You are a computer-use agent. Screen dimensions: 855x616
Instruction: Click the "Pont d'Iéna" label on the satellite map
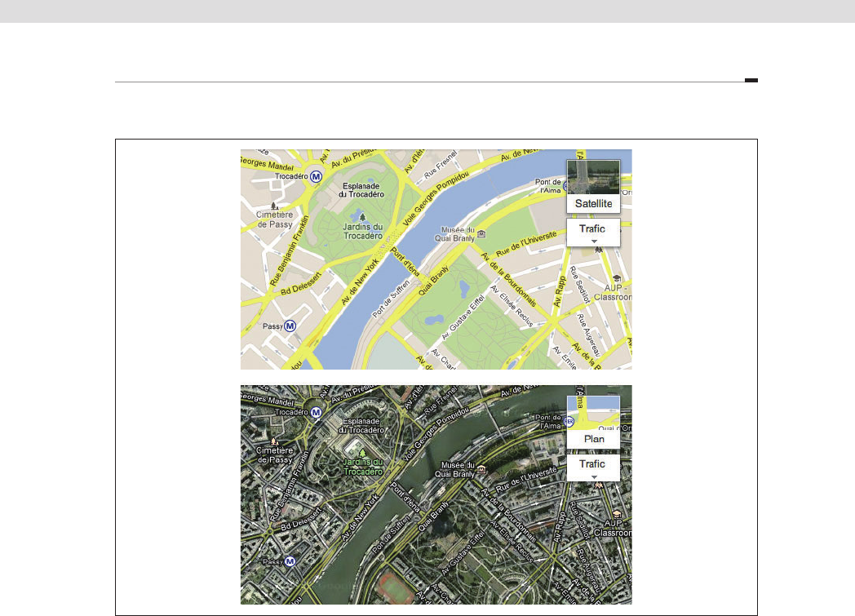coord(405,498)
